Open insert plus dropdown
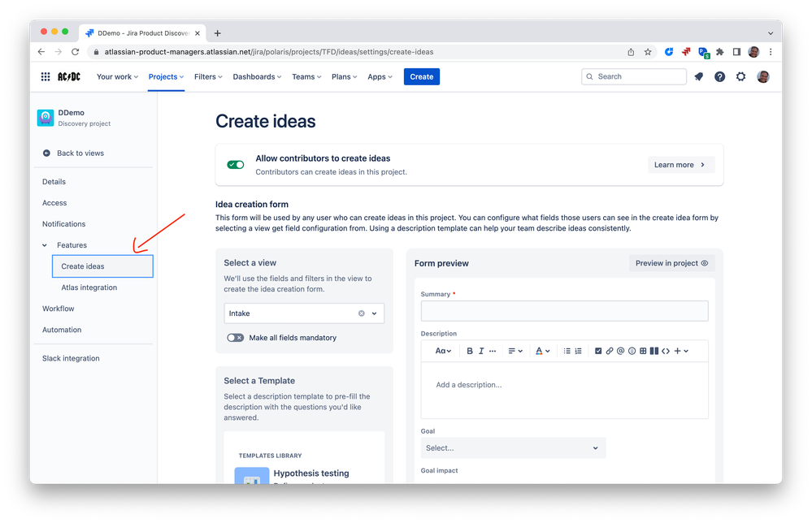812x523 pixels. [681, 351]
